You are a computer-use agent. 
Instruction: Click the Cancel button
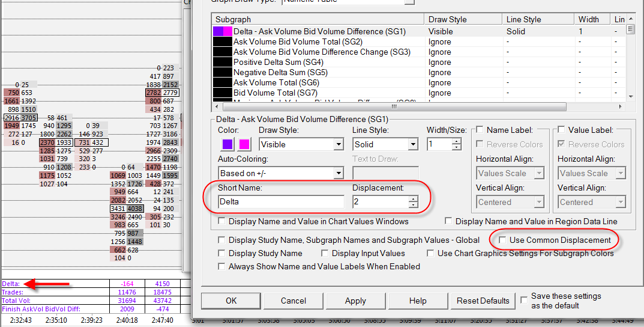(x=293, y=301)
